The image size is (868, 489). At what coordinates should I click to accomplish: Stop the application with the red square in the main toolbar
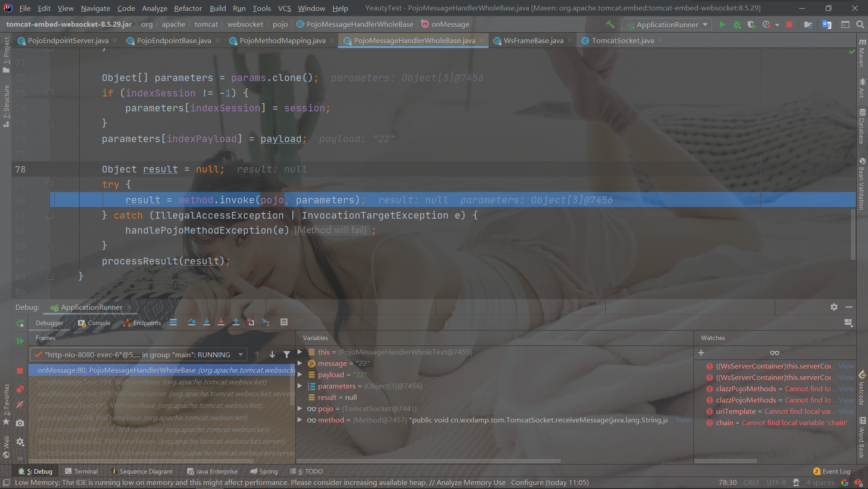tap(789, 24)
